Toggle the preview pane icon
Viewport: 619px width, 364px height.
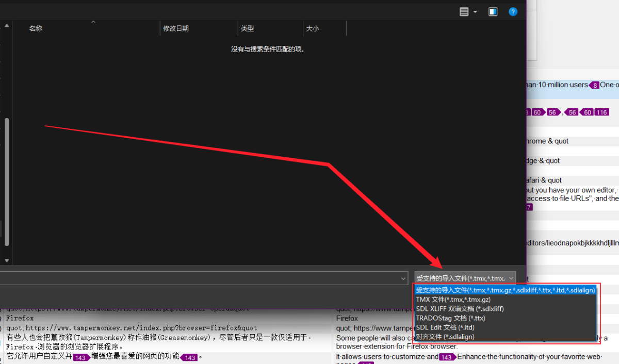click(493, 11)
